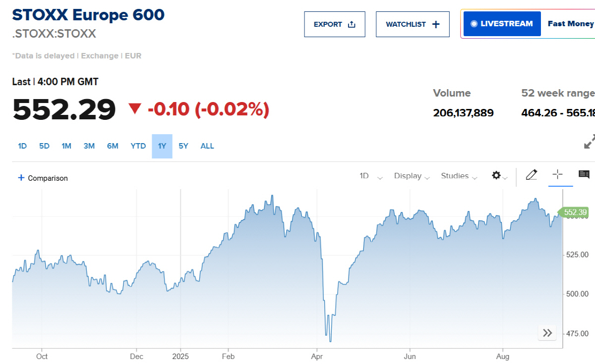Click the Watchlist plus icon

(x=435, y=24)
